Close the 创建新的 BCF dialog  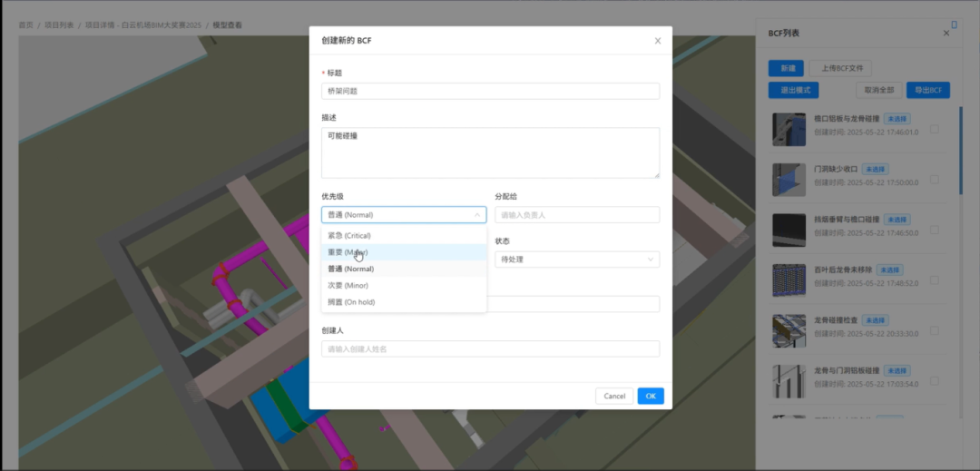[x=658, y=41]
